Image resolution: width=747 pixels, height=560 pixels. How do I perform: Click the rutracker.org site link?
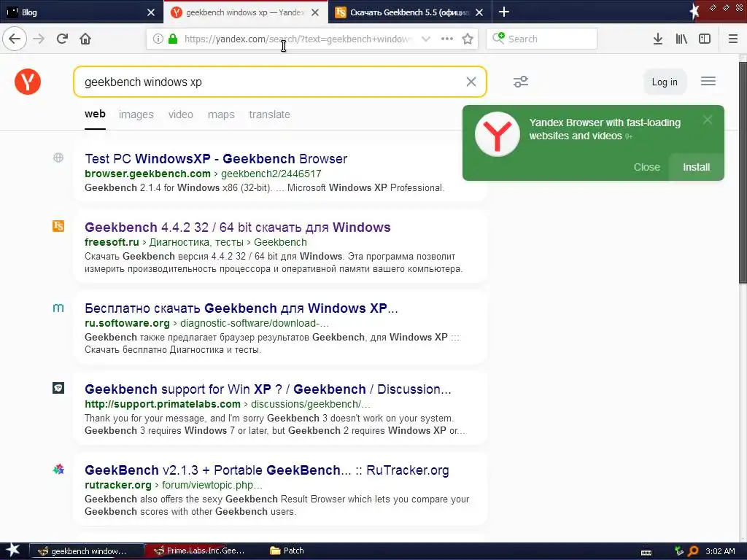118,485
